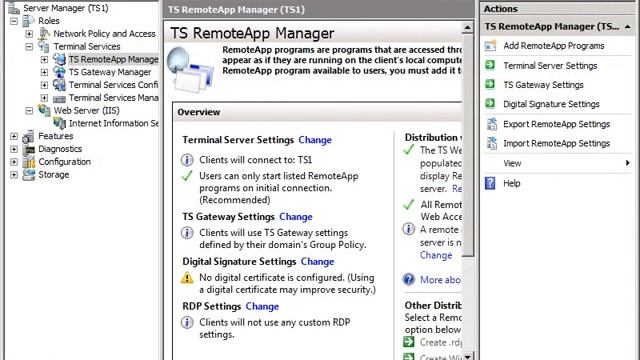The image size is (640, 360).
Task: Collapse the Terminal Services tree node
Action: click(x=29, y=47)
